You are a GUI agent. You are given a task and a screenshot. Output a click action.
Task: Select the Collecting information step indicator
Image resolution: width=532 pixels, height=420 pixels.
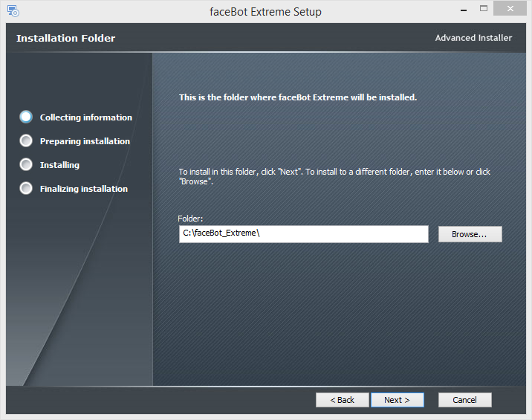[x=26, y=117]
